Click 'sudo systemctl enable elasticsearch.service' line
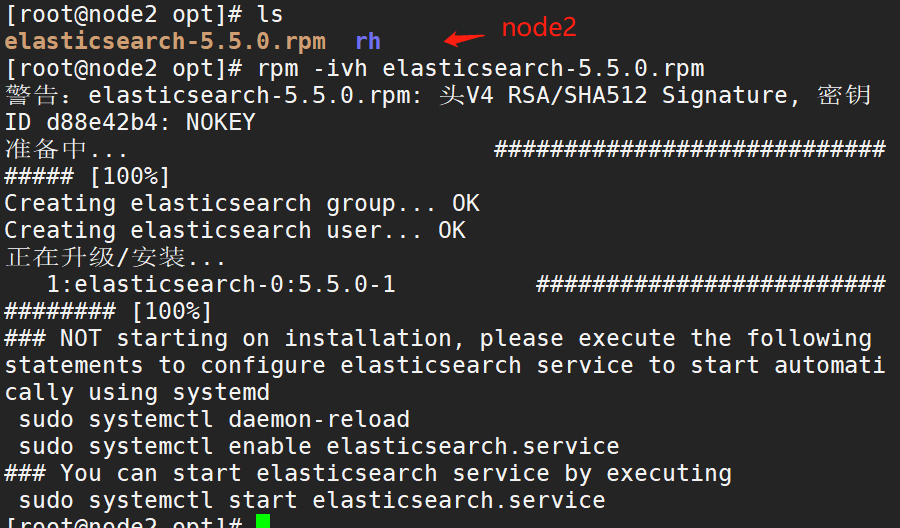Image resolution: width=900 pixels, height=528 pixels. tap(319, 447)
